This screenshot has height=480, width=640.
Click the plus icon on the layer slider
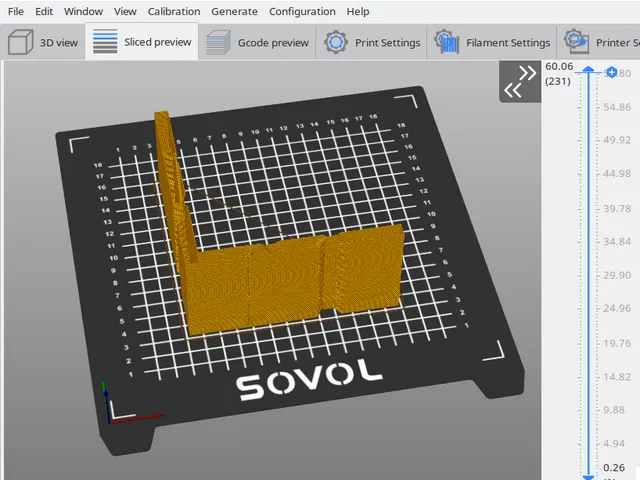(x=611, y=73)
